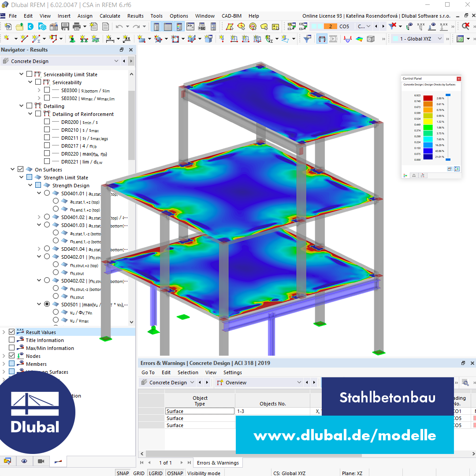Open the Calculate menu
This screenshot has width=476, height=476.
click(x=110, y=16)
